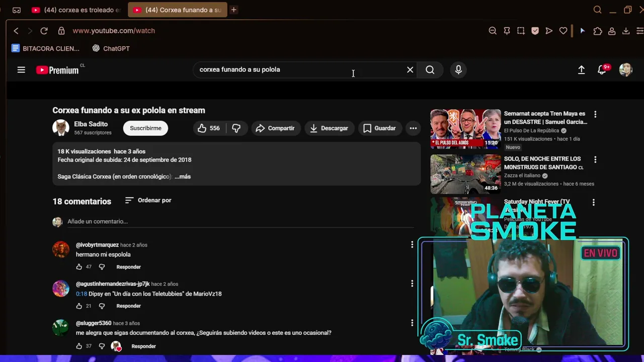Like the comment from @ivobyrtmarquez
The height and width of the screenshot is (362, 644).
click(79, 267)
